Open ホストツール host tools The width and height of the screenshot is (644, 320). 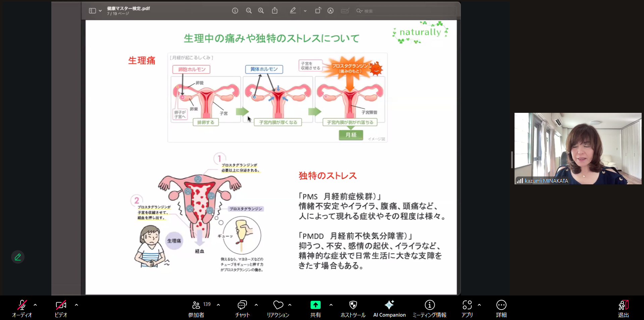point(353,308)
